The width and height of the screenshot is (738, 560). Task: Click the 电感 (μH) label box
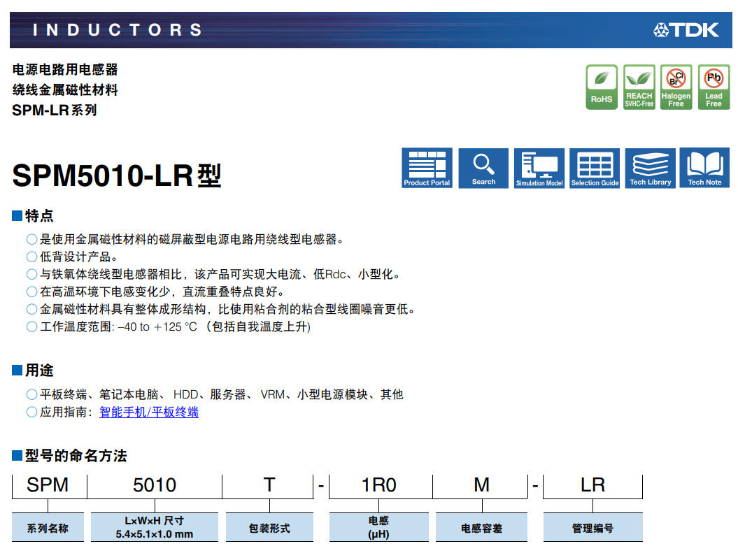tap(379, 528)
